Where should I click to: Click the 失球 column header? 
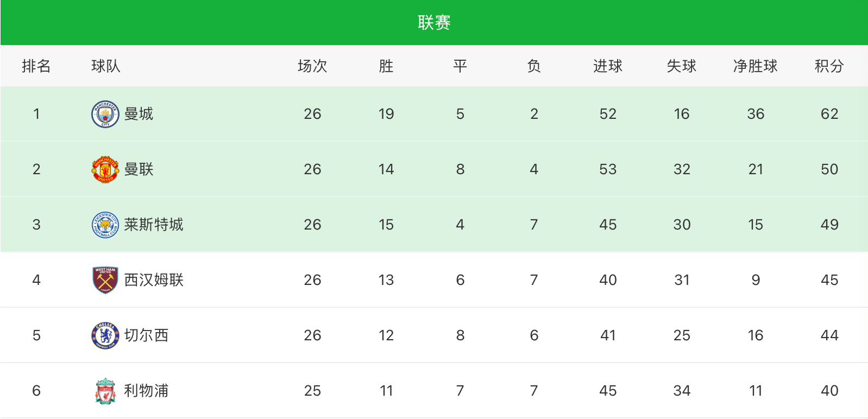click(681, 66)
